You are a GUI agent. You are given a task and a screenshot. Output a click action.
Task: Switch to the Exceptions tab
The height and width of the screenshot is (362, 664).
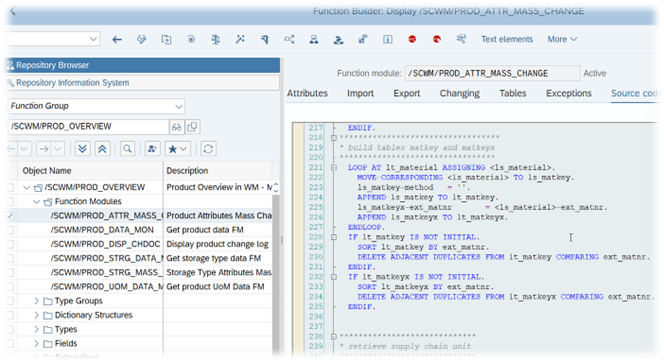[x=569, y=93]
